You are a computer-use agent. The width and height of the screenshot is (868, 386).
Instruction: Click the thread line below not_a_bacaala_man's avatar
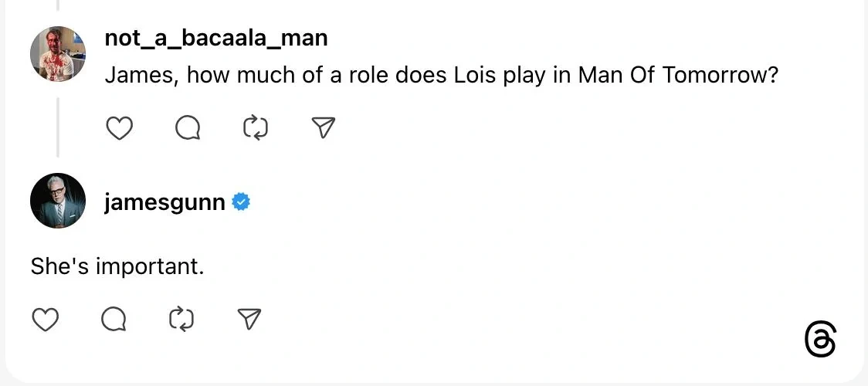[58, 127]
